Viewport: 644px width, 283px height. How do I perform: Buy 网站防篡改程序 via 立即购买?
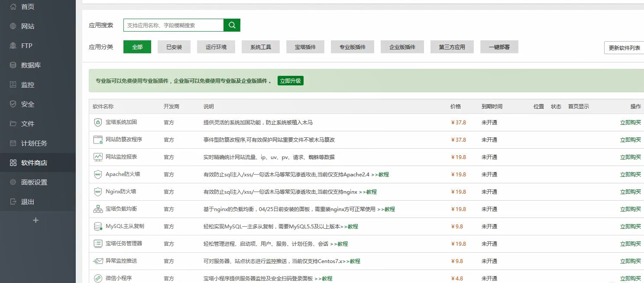tap(631, 140)
